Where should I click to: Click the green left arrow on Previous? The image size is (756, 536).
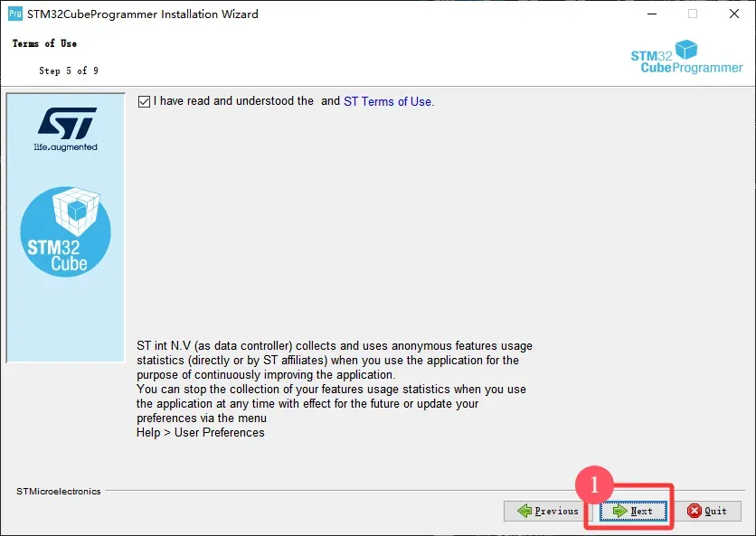coord(524,511)
